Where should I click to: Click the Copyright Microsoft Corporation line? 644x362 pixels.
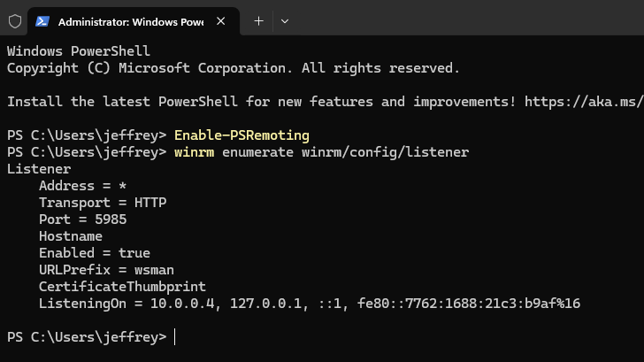233,68
